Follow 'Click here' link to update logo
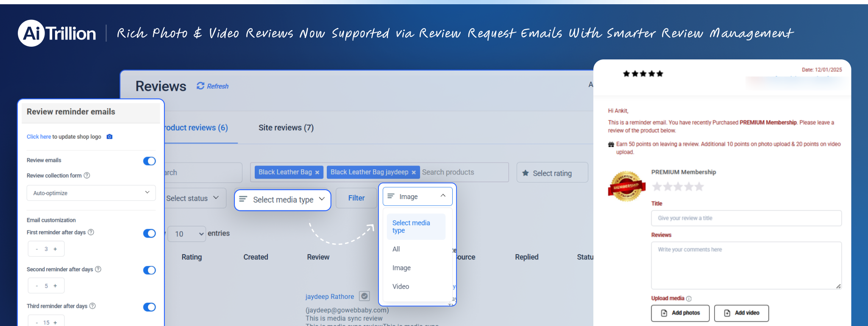This screenshot has width=868, height=326. point(39,137)
